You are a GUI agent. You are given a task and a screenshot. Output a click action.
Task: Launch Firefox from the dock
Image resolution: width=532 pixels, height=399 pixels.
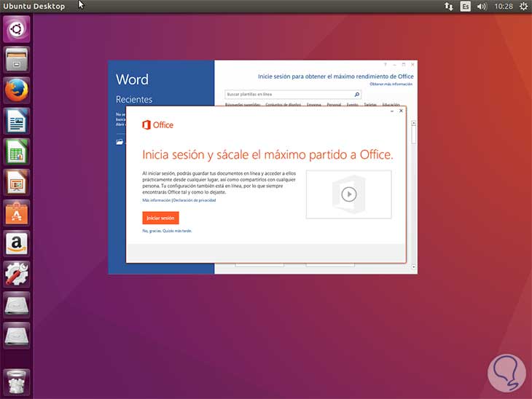pyautogui.click(x=17, y=90)
